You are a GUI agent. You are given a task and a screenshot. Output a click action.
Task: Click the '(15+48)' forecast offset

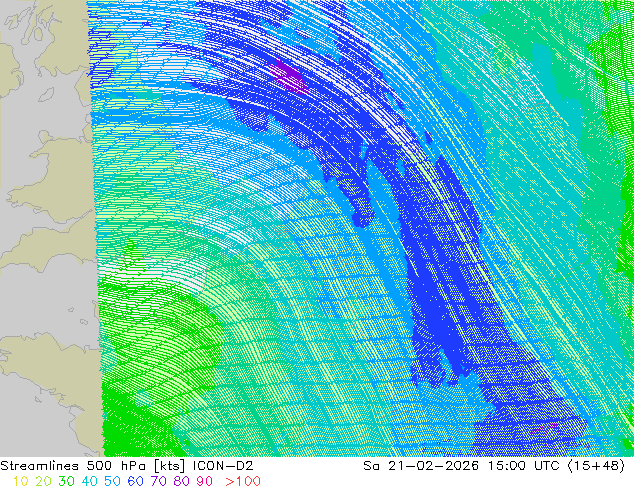coord(596,466)
